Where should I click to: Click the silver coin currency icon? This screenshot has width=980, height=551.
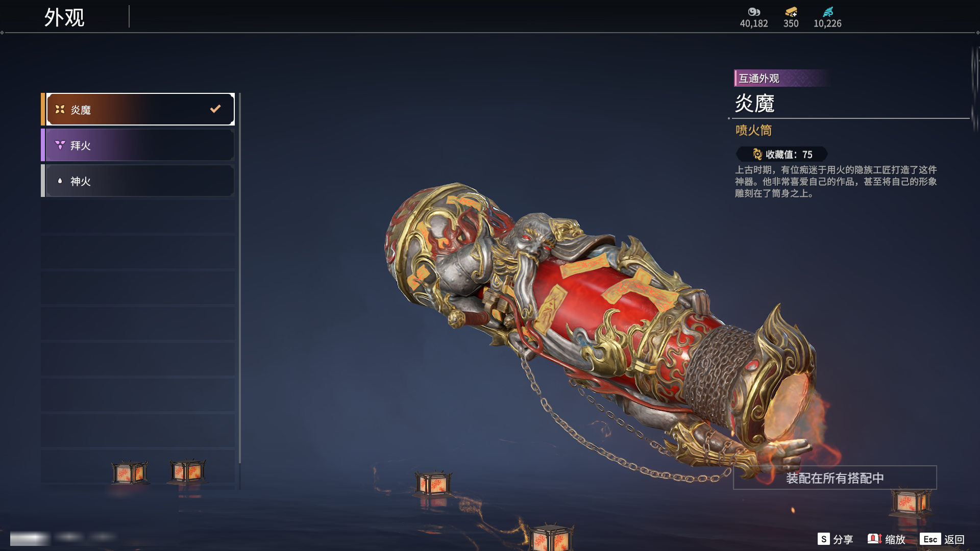point(754,12)
